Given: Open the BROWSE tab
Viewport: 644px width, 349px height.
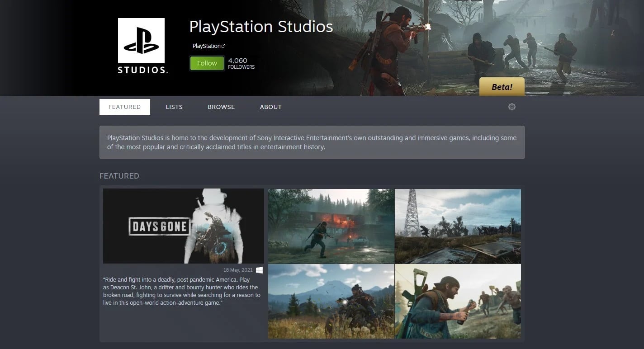Looking at the screenshot, I should (x=221, y=107).
